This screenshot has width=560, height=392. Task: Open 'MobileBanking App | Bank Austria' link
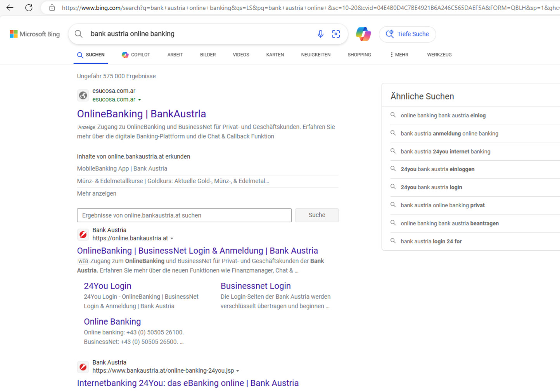(122, 168)
